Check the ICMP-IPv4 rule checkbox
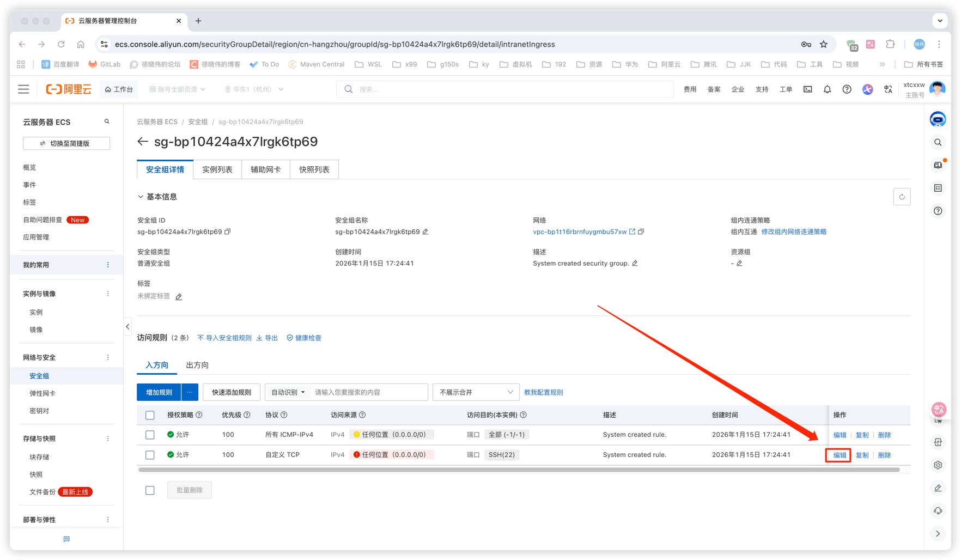 150,435
